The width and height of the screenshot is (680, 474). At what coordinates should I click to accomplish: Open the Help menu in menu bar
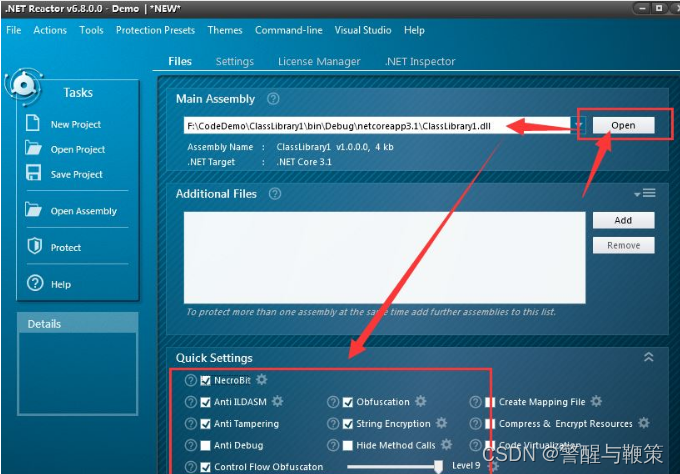pos(414,30)
